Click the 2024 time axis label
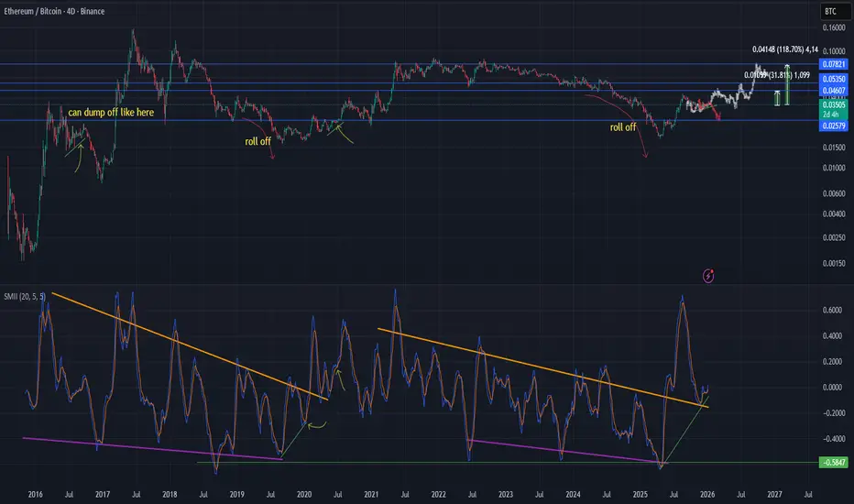This screenshot has height=504, width=854. point(573,495)
